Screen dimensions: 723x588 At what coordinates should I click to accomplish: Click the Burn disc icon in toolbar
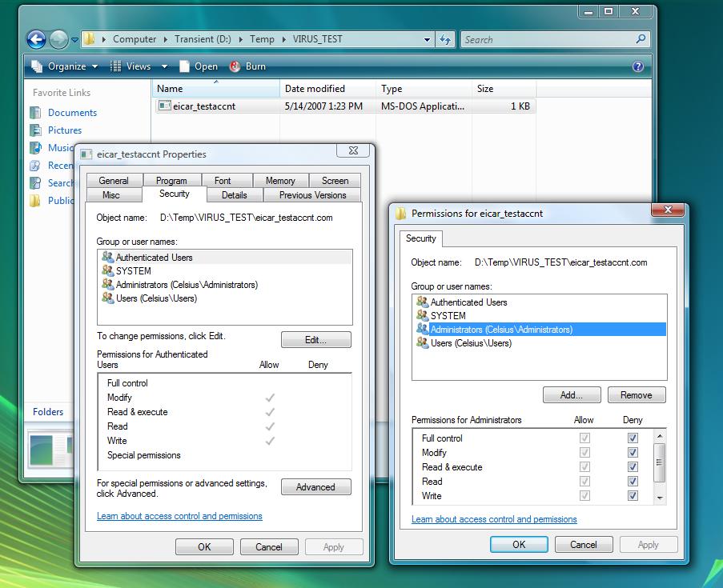[x=235, y=66]
